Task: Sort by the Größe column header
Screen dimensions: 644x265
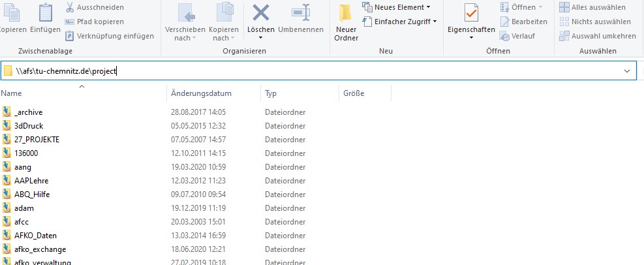Action: (x=365, y=93)
